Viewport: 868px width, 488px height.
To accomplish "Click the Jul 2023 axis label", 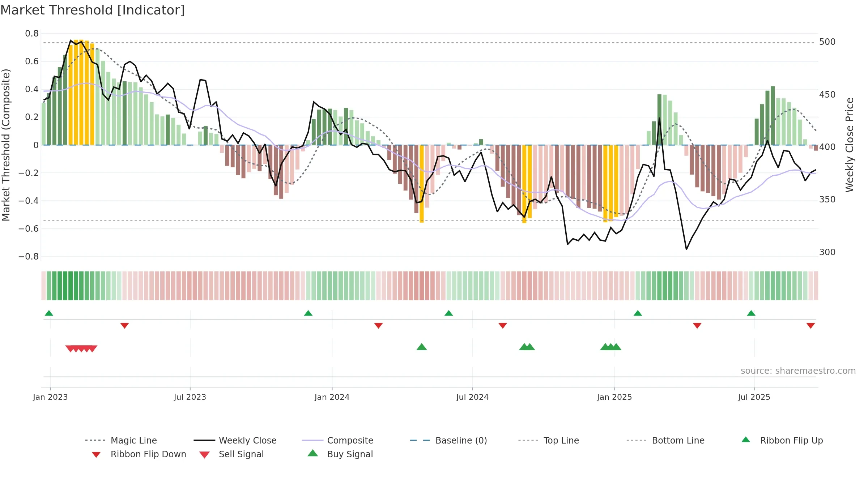I will [190, 397].
